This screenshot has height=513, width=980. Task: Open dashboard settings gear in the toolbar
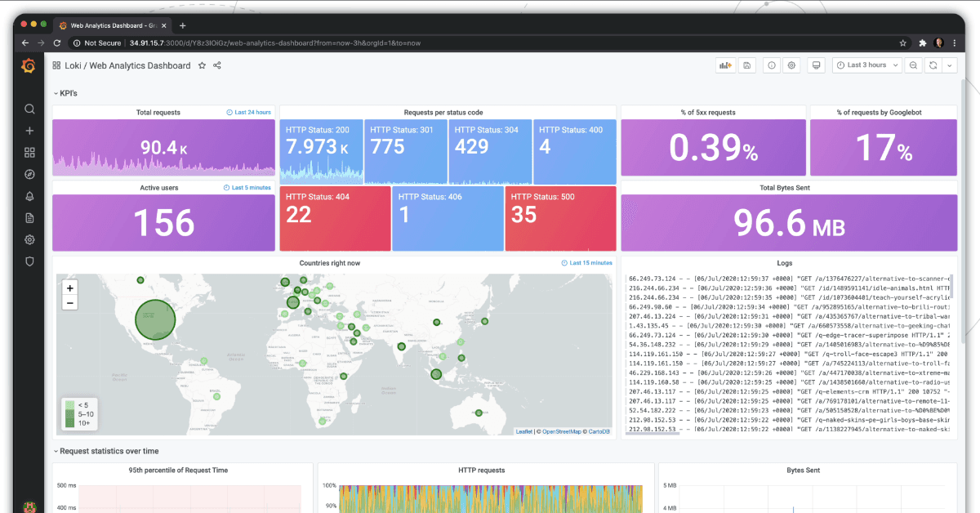click(x=791, y=65)
